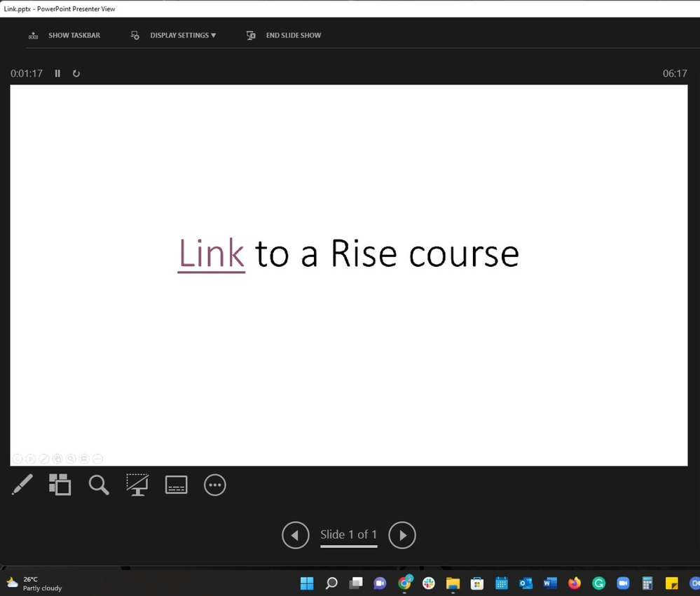
Task: Open Firefox from the taskbar
Action: point(575,583)
